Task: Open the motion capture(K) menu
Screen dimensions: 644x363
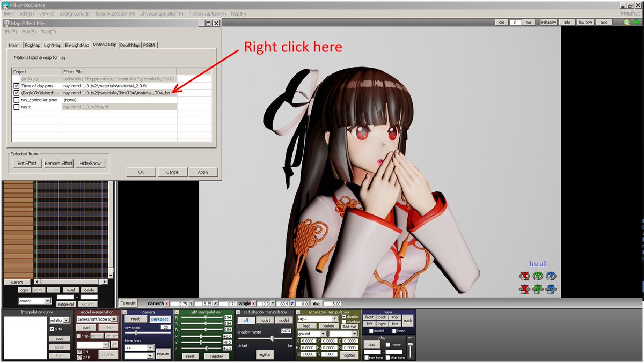Action: pyautogui.click(x=207, y=13)
